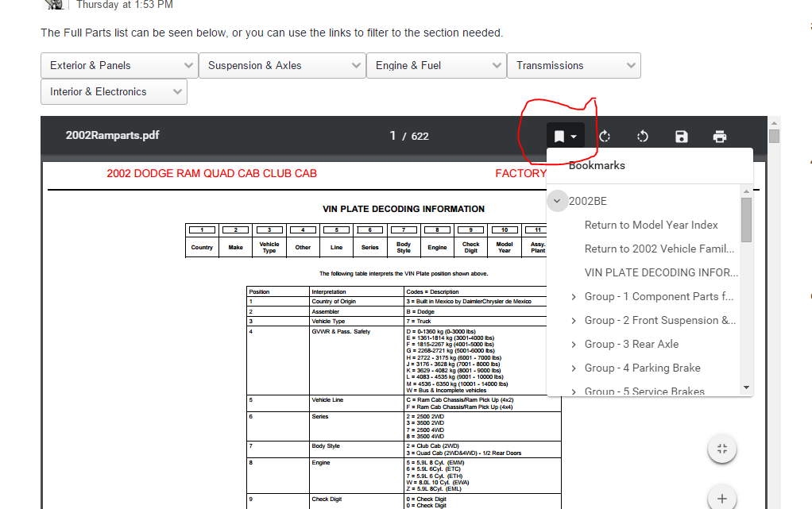
Task: Open the Interior & Electronics dropdown
Action: tap(114, 91)
